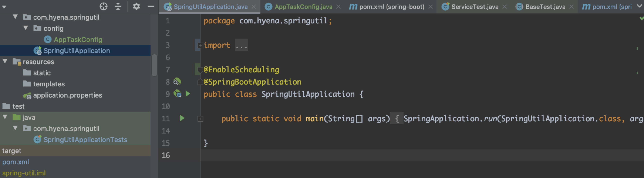This screenshot has width=644, height=178.
Task: Open spring-util.iml file
Action: point(24,173)
